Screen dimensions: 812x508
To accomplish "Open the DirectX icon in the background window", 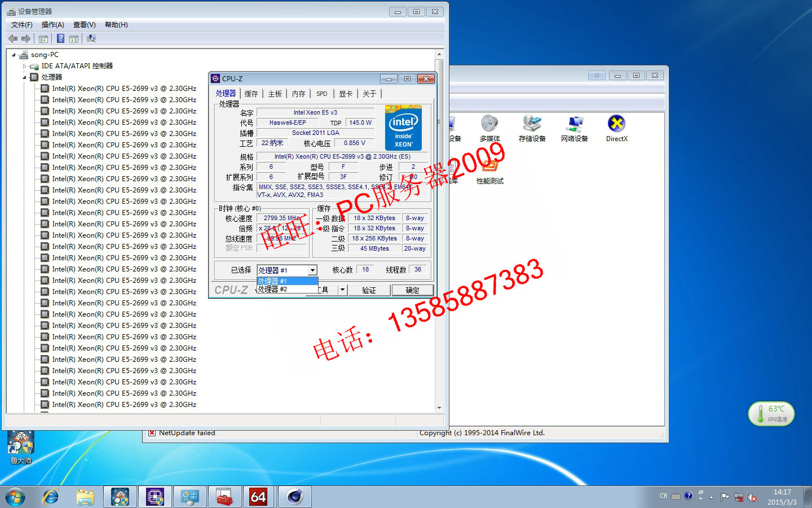I will [616, 128].
